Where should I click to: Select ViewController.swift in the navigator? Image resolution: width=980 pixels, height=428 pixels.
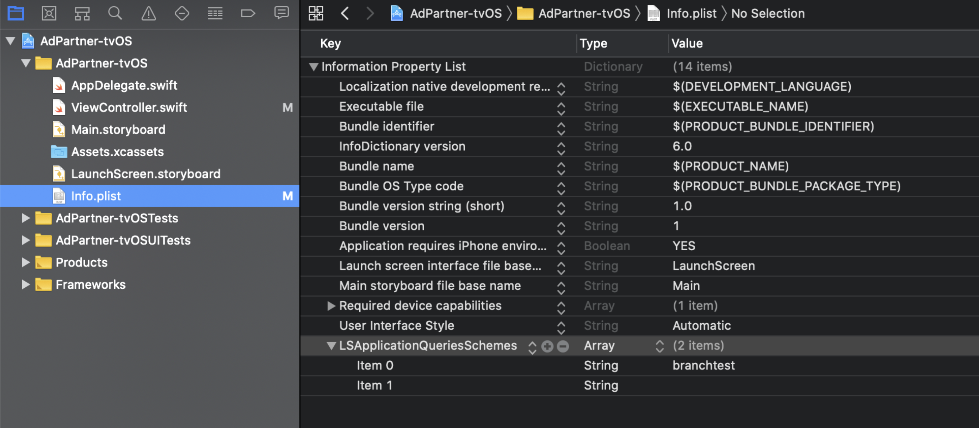click(129, 108)
